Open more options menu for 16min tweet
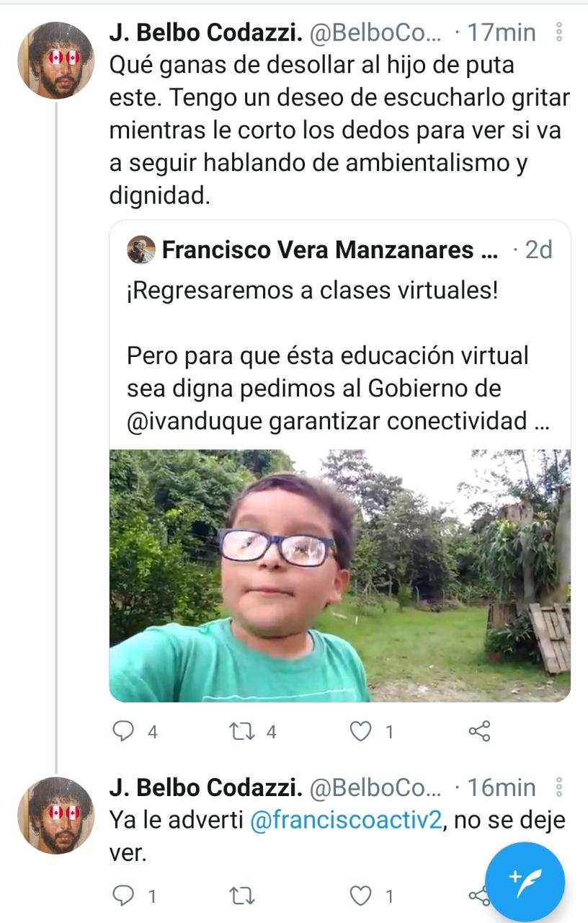Screen dimensions: 588x923 point(560,787)
